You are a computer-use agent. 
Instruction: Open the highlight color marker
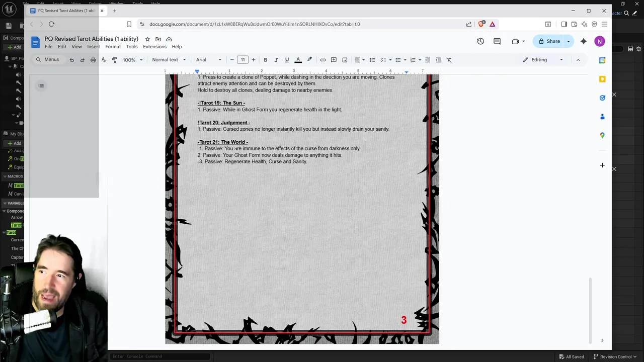[x=309, y=60]
